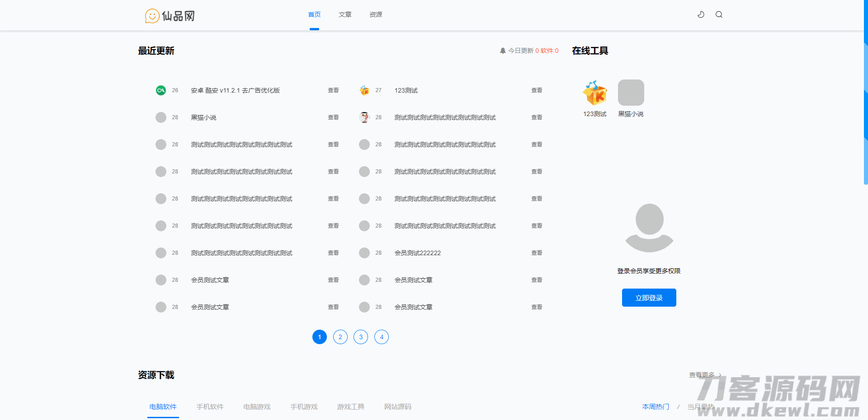
Task: Switch to the 文章 nav tab
Action: 345,14
